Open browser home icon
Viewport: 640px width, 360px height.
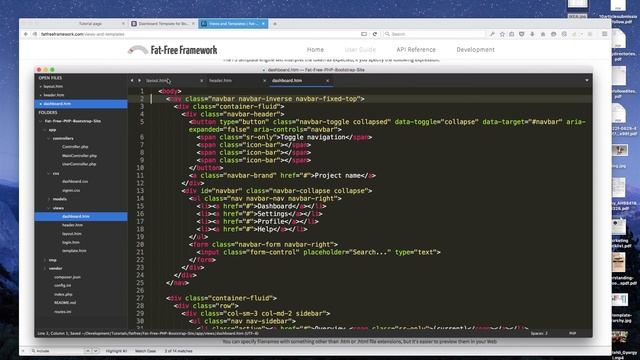point(543,34)
